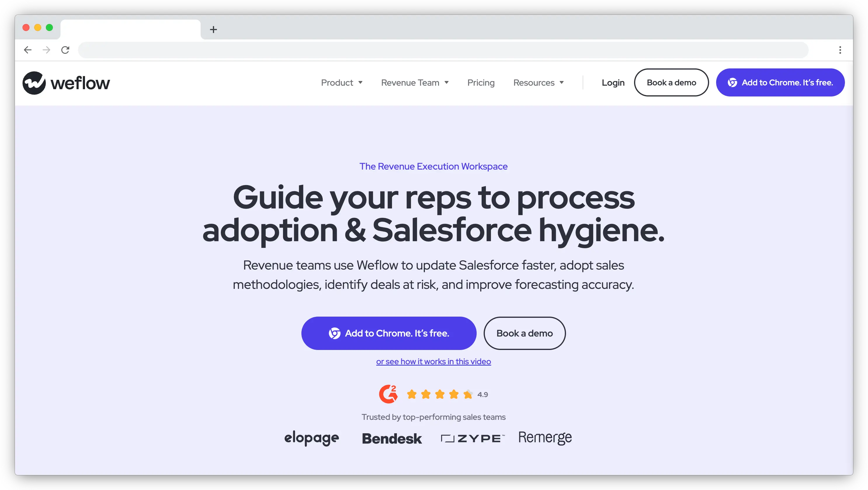Reload the current page

[65, 50]
